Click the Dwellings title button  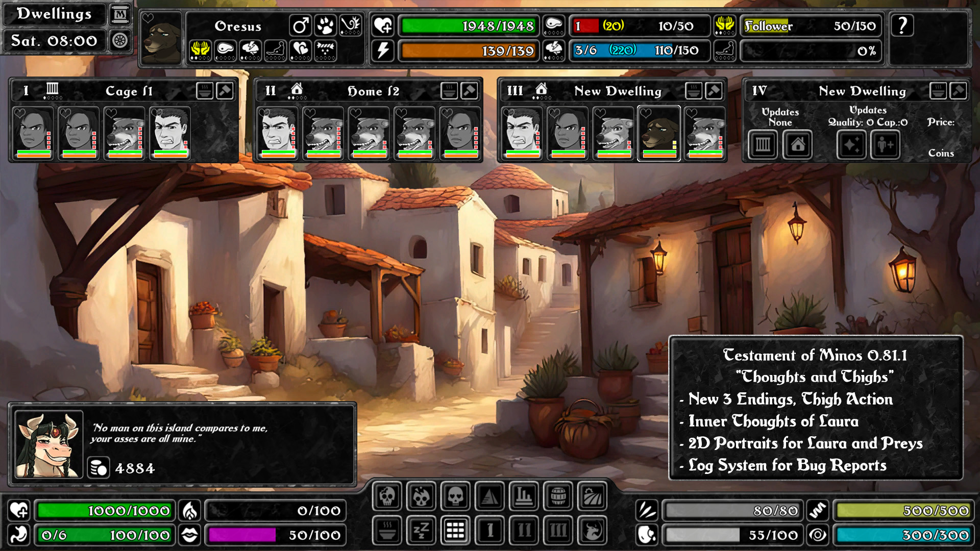pyautogui.click(x=54, y=14)
